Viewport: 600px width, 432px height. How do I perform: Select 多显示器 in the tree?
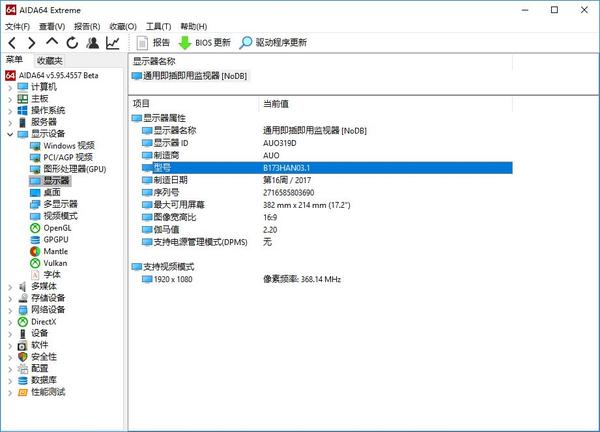click(54, 204)
